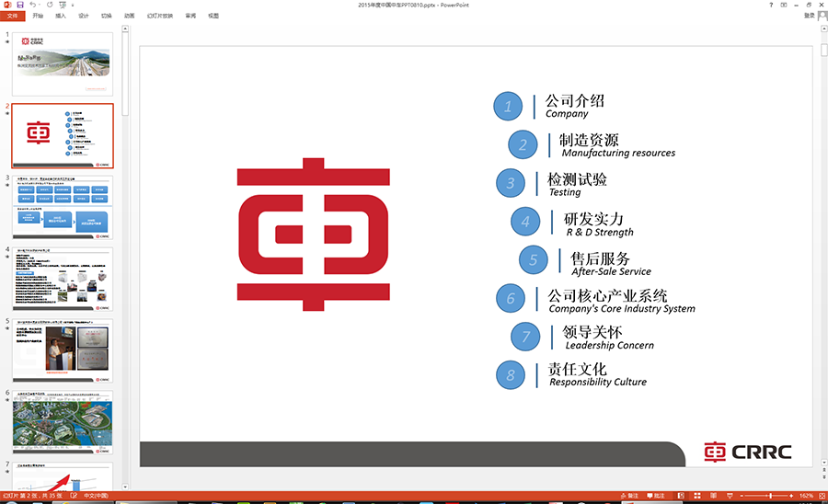Click the slide count indicator in status bar
This screenshot has height=504, width=828.
coord(33,496)
